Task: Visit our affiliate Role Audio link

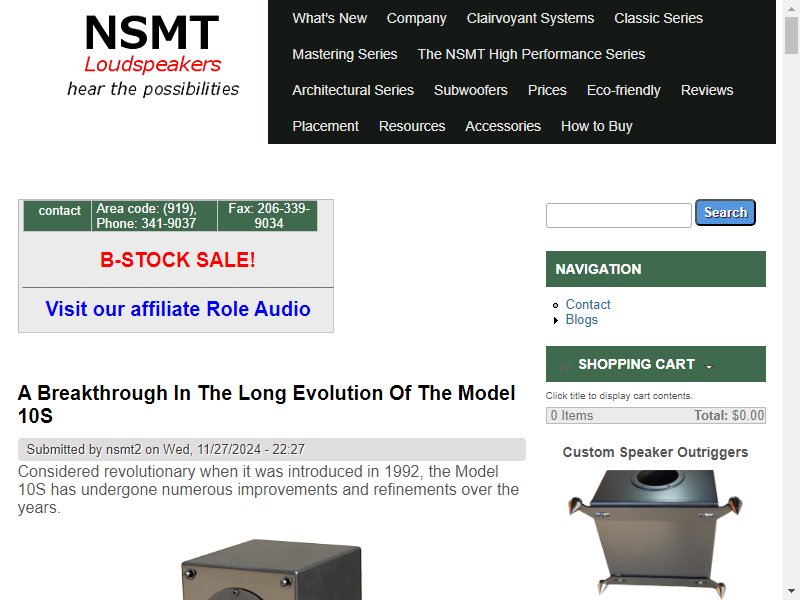Action: coord(178,309)
